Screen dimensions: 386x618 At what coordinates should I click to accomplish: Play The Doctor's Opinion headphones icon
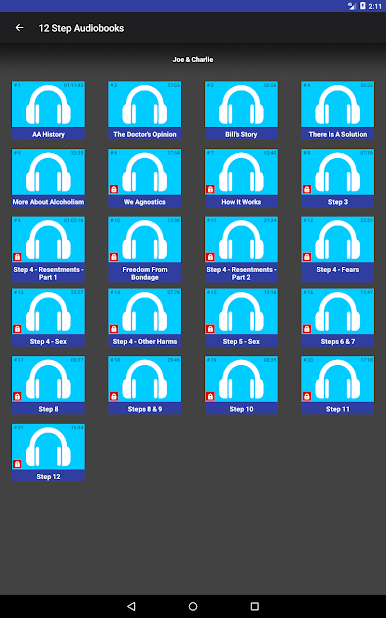pos(145,104)
